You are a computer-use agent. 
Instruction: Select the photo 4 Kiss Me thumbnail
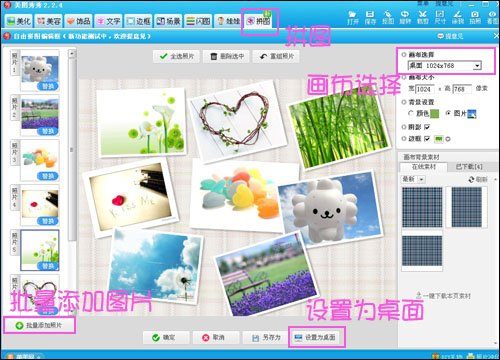pos(40,205)
